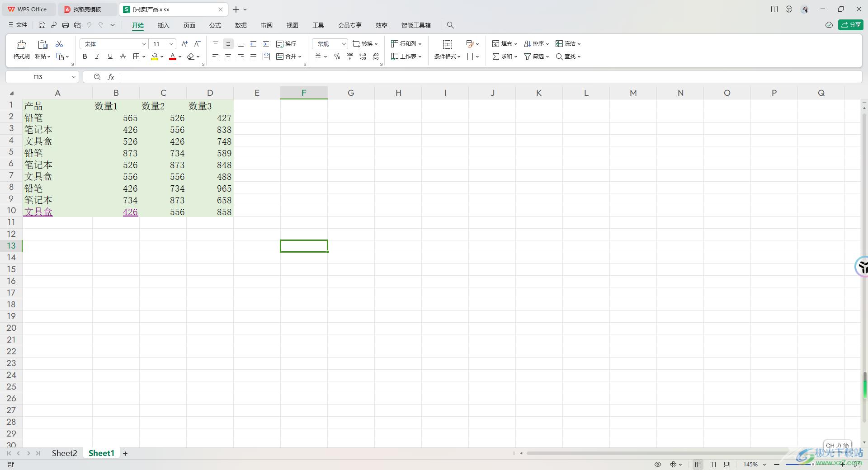Click the hyperlink 文具盒 in cell A10
The height and width of the screenshot is (470, 868).
click(x=38, y=211)
